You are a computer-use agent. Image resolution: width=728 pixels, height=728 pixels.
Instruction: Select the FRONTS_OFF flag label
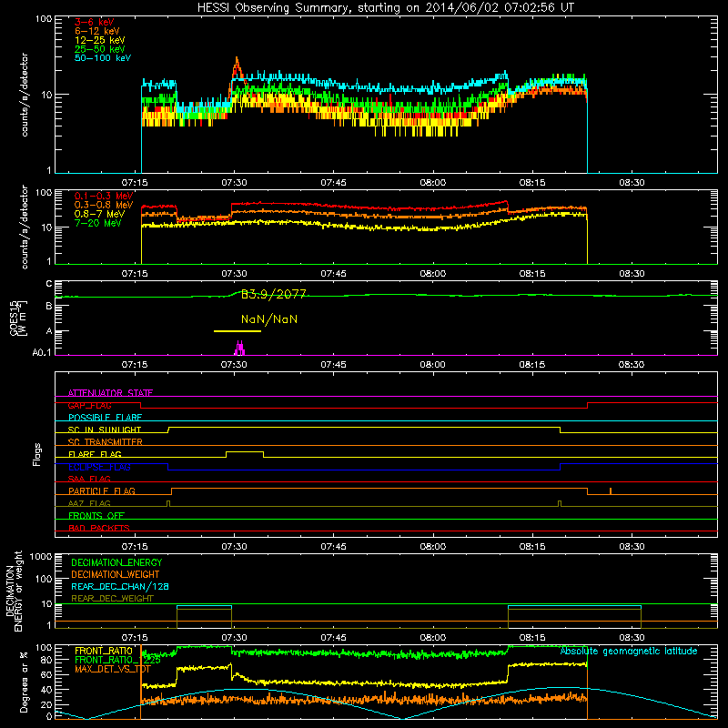96,516
